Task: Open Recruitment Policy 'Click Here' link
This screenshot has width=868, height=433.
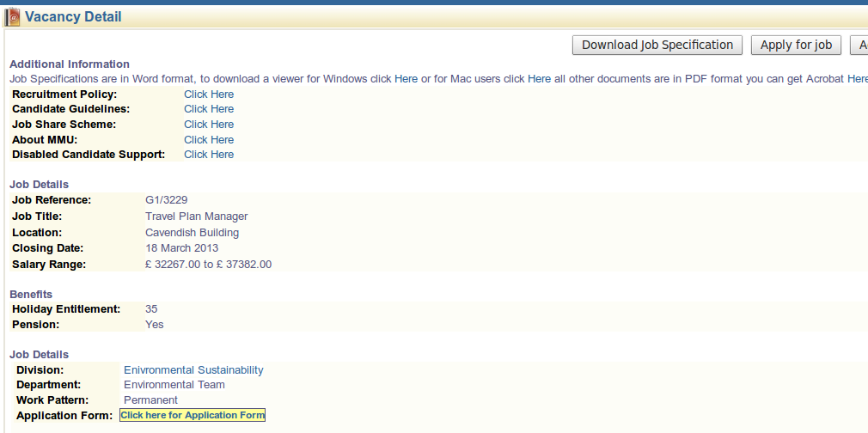Action: [209, 95]
